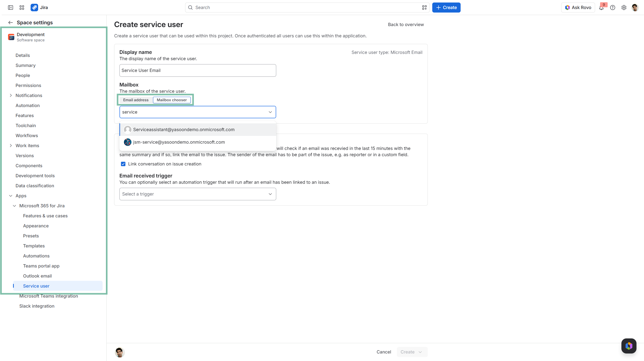Click the Rovo chat floating button

tap(629, 346)
